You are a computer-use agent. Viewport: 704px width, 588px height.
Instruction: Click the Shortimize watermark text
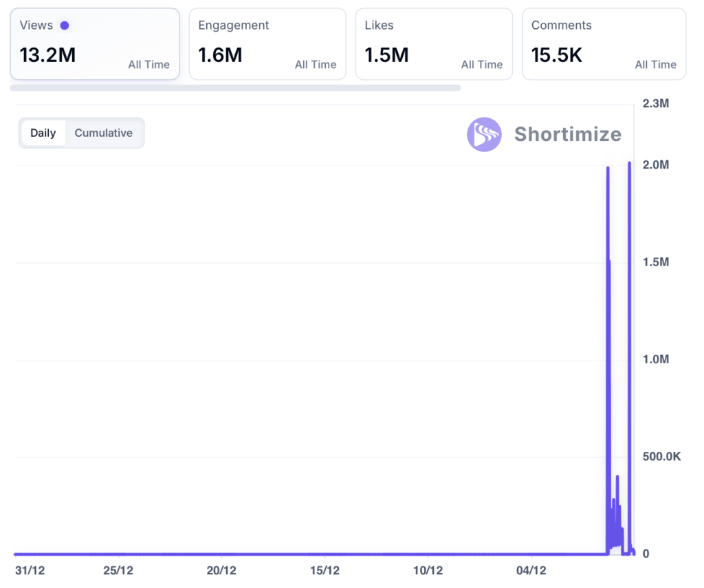(567, 134)
